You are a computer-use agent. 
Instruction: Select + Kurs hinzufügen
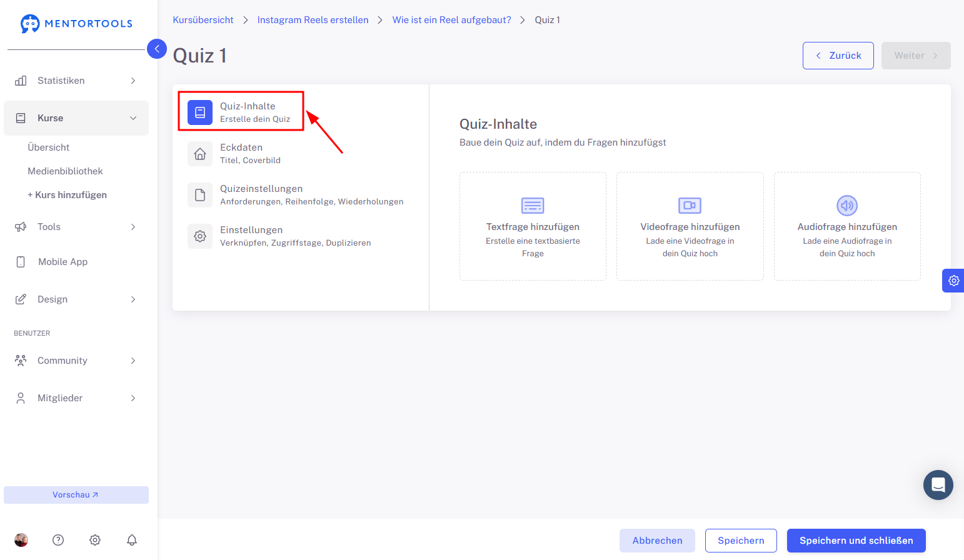click(x=67, y=195)
